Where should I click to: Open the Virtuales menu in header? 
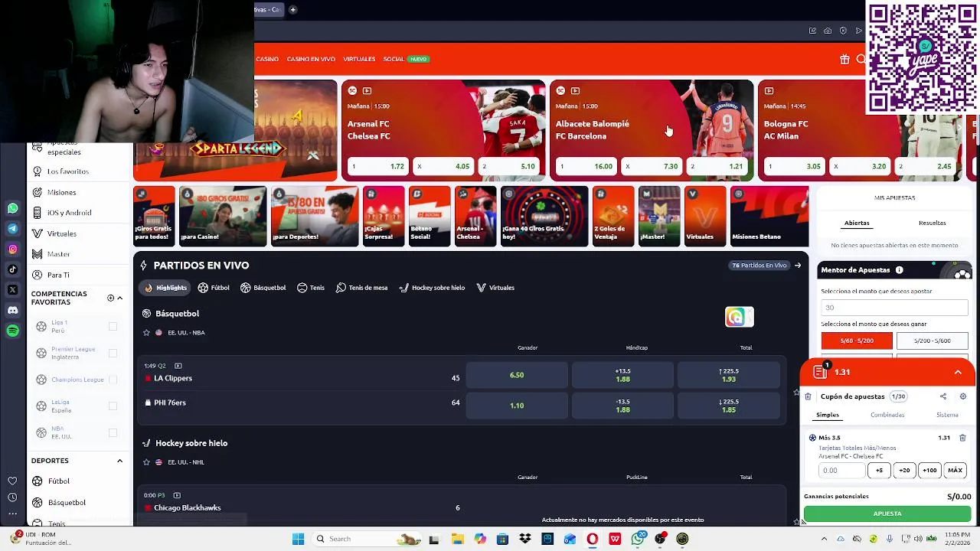tap(359, 59)
